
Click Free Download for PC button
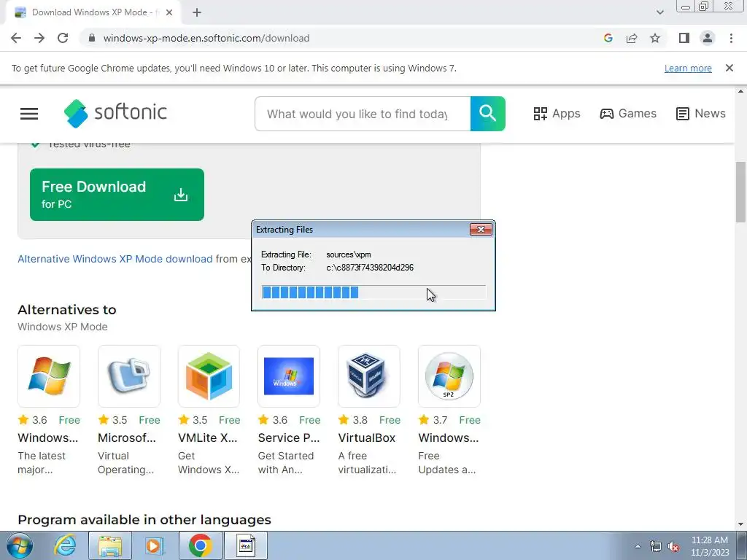pos(117,194)
